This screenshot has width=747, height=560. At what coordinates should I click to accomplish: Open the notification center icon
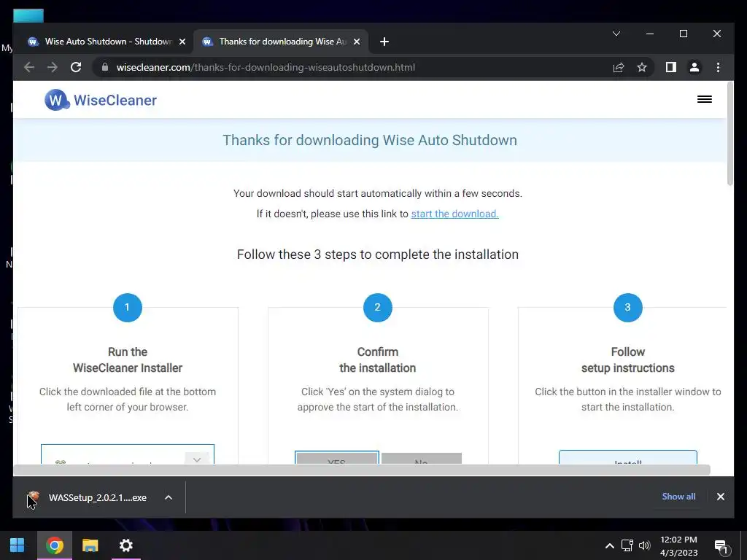pyautogui.click(x=721, y=547)
